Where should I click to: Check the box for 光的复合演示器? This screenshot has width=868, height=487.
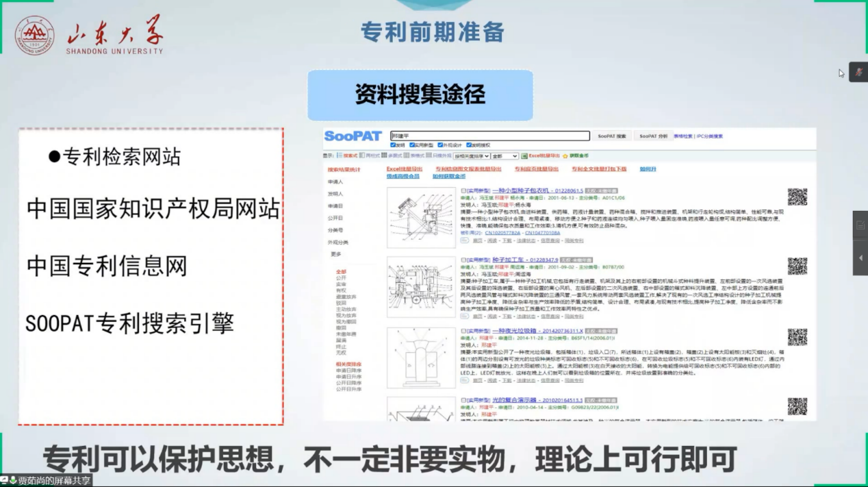(463, 400)
